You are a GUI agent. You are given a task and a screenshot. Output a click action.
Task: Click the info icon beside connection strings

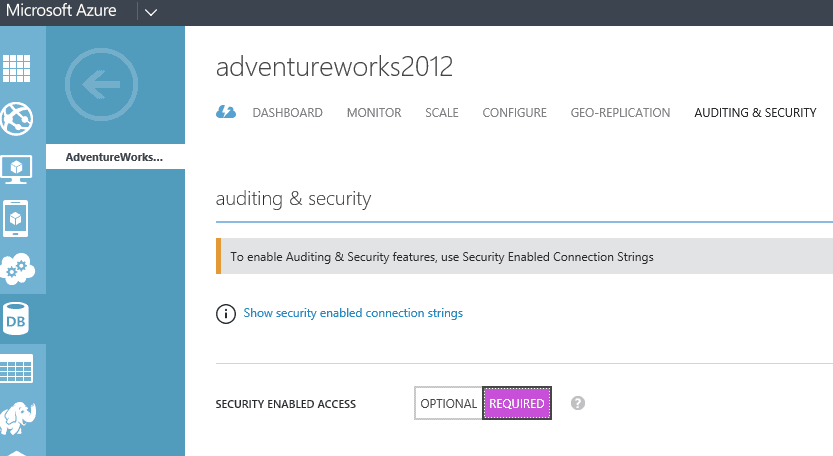click(x=226, y=314)
